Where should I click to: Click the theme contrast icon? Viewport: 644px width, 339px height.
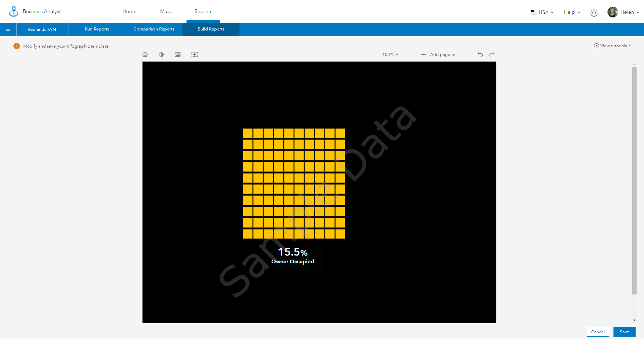[161, 55]
